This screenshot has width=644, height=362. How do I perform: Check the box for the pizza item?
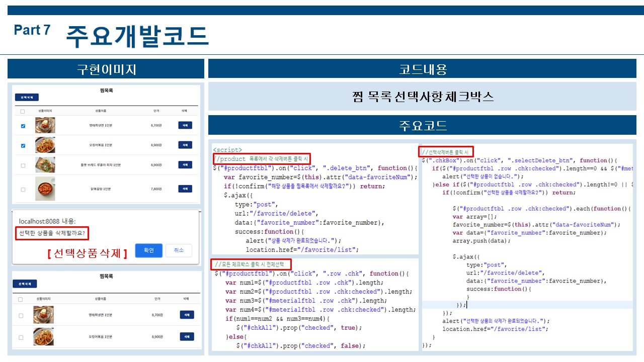point(23,165)
